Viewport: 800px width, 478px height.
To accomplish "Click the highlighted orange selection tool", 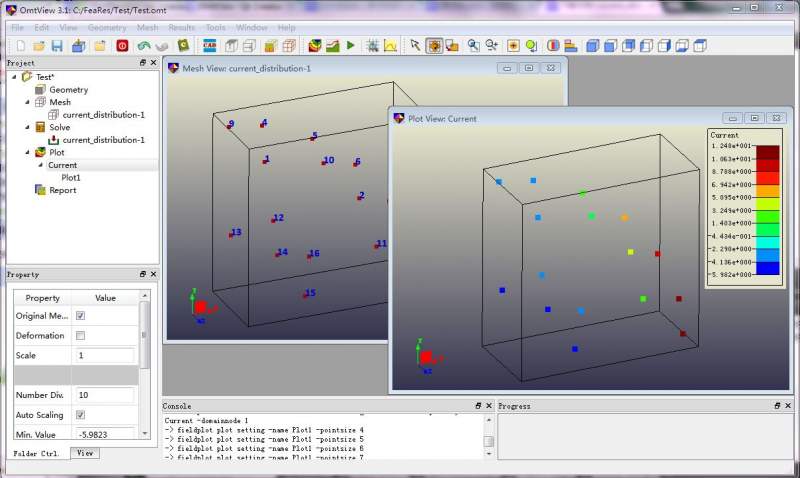I will coord(434,46).
